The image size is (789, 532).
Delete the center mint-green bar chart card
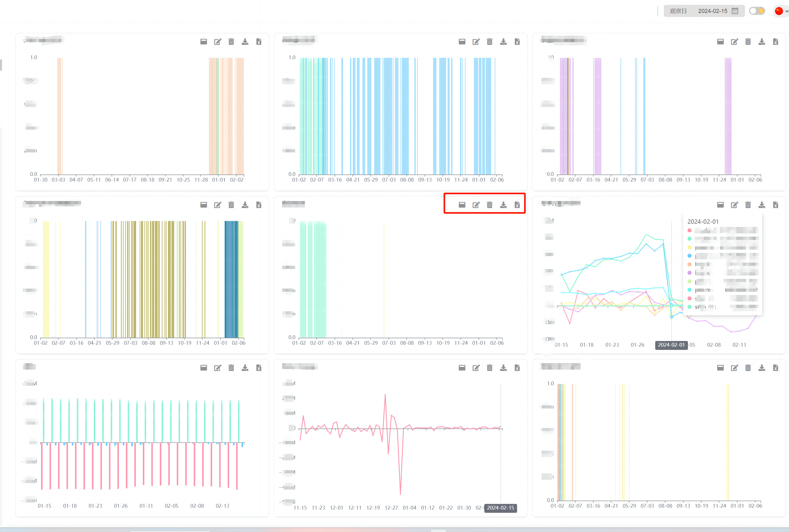[x=490, y=205]
